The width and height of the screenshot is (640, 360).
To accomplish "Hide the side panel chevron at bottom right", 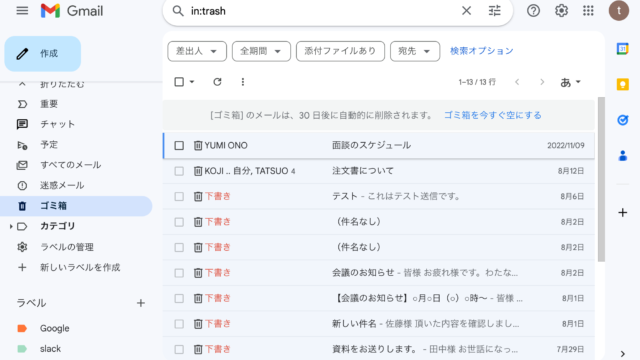I will pyautogui.click(x=622, y=354).
